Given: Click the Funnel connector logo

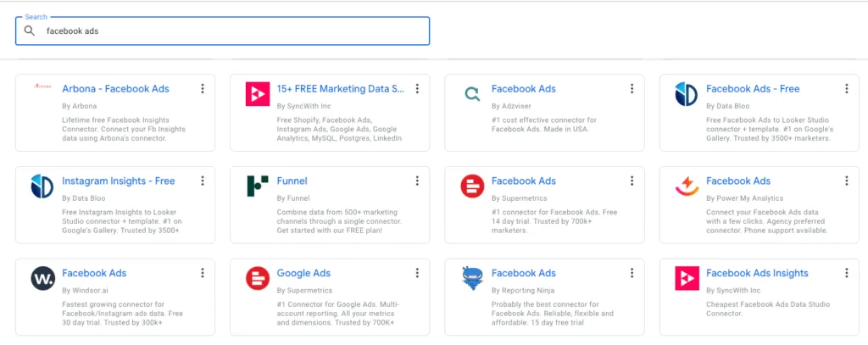Looking at the screenshot, I should [257, 186].
